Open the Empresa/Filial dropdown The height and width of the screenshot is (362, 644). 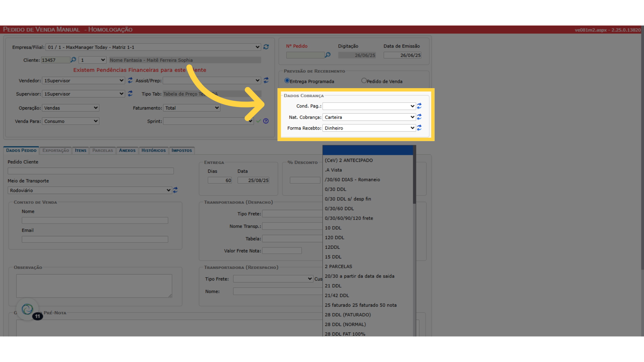tap(153, 47)
